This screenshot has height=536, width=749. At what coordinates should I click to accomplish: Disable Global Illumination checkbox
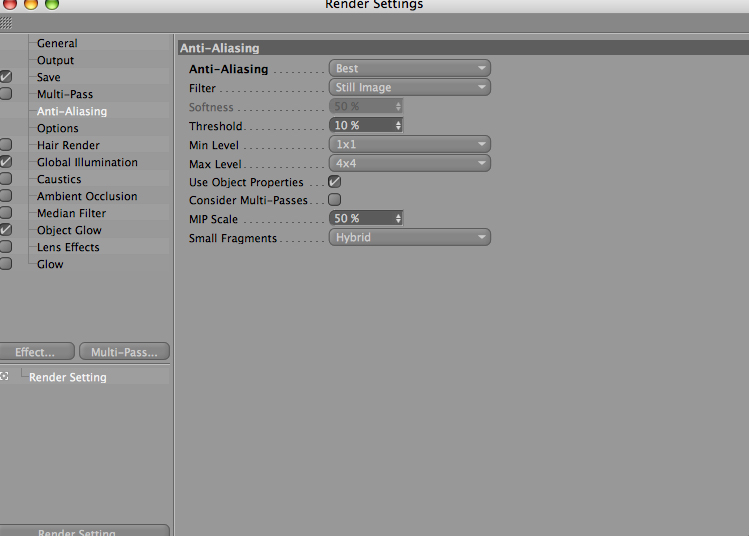coord(6,161)
